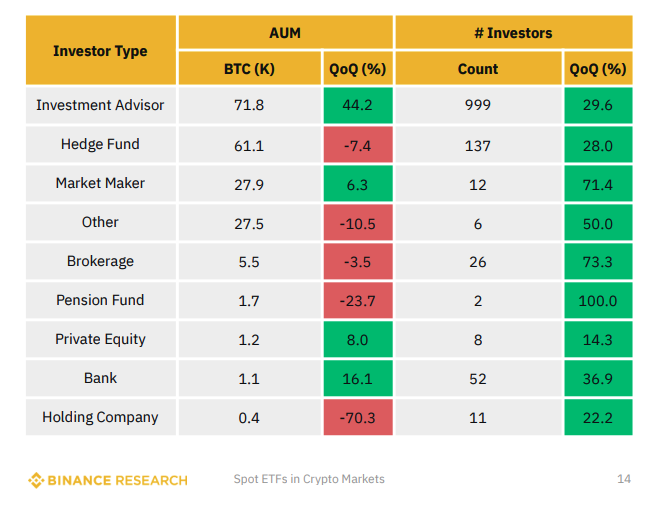Select the Investment Advisor row label
Viewport: 661px width, 517px height.
pyautogui.click(x=100, y=105)
